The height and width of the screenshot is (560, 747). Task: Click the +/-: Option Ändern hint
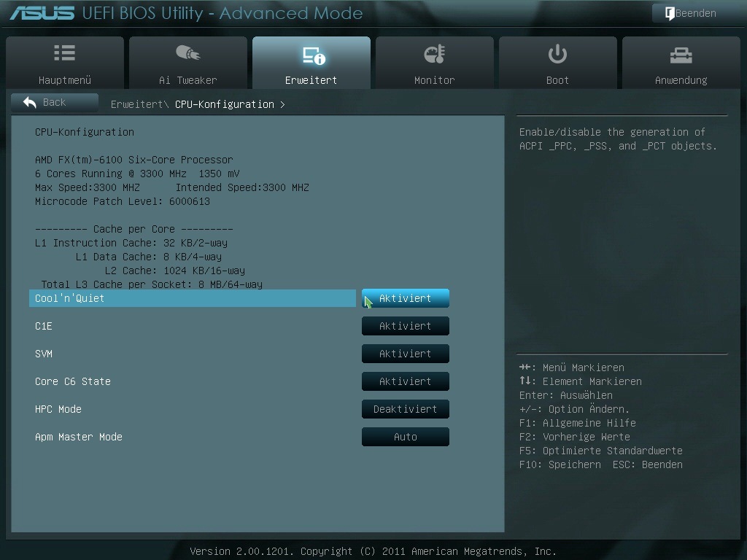click(x=574, y=408)
